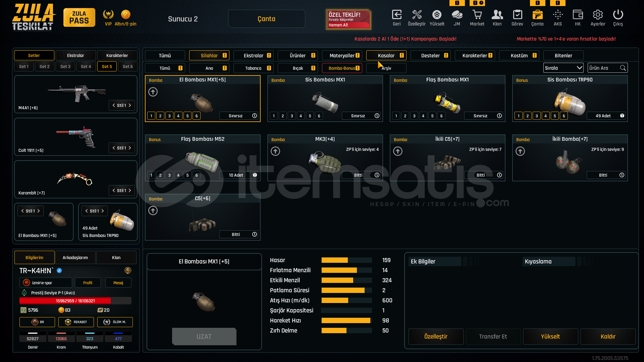The width and height of the screenshot is (644, 362).
Task: Select the Set 3 loadout tab
Action: (65, 66)
